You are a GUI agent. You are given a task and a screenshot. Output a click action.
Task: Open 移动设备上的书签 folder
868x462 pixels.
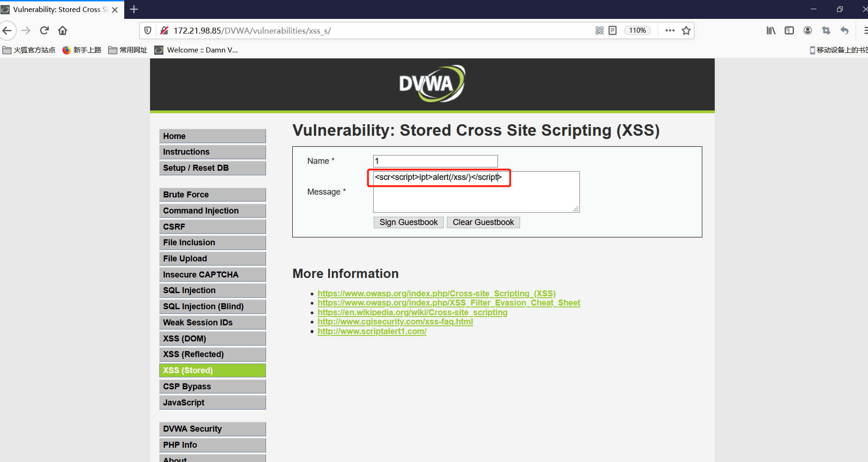click(x=839, y=50)
